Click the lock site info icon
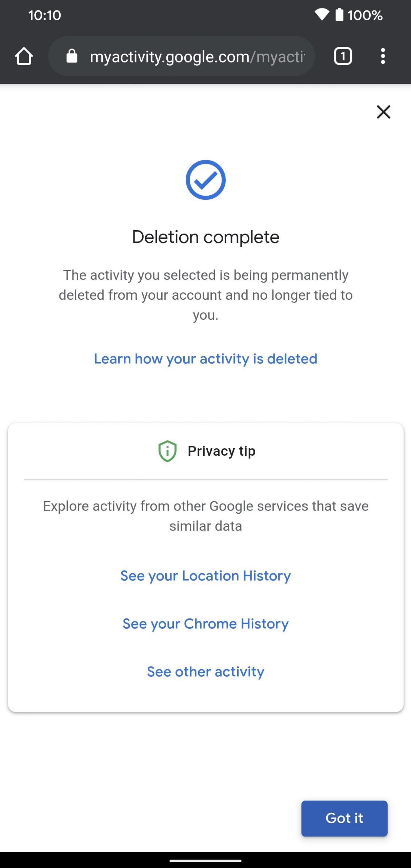This screenshot has height=868, width=411. pos(72,56)
